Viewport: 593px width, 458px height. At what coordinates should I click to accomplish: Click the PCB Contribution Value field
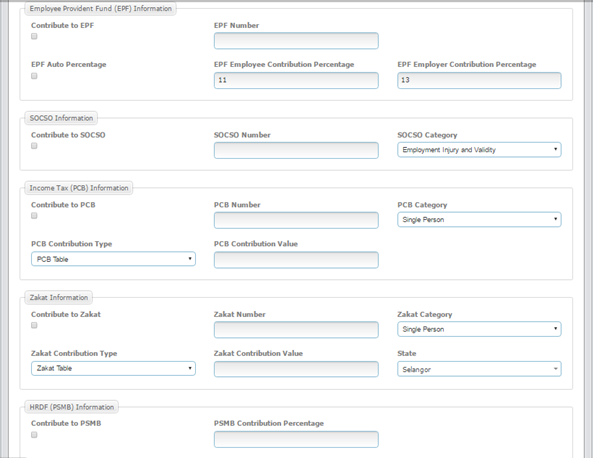click(296, 260)
